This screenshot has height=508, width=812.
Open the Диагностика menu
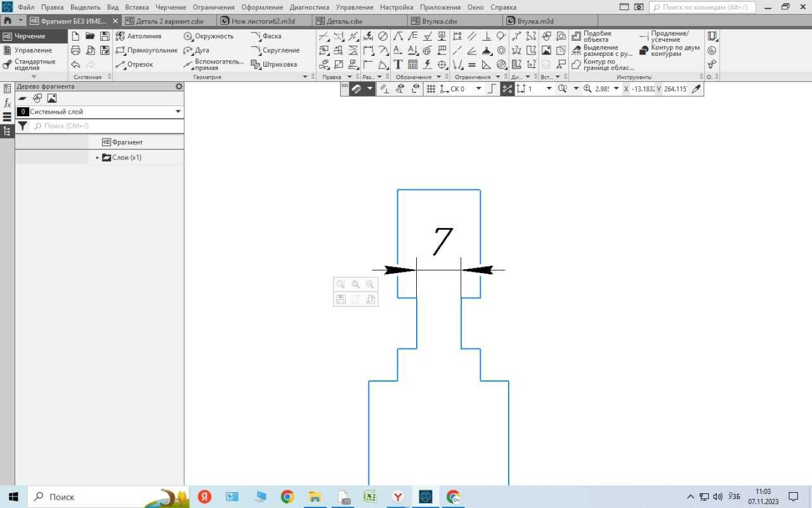pos(310,7)
